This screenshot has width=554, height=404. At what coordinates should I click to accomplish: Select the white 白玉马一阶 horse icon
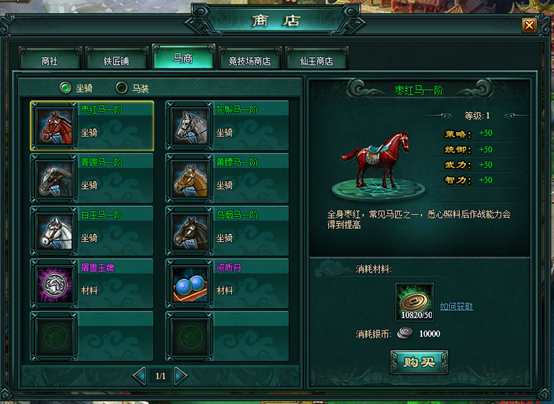(55, 232)
